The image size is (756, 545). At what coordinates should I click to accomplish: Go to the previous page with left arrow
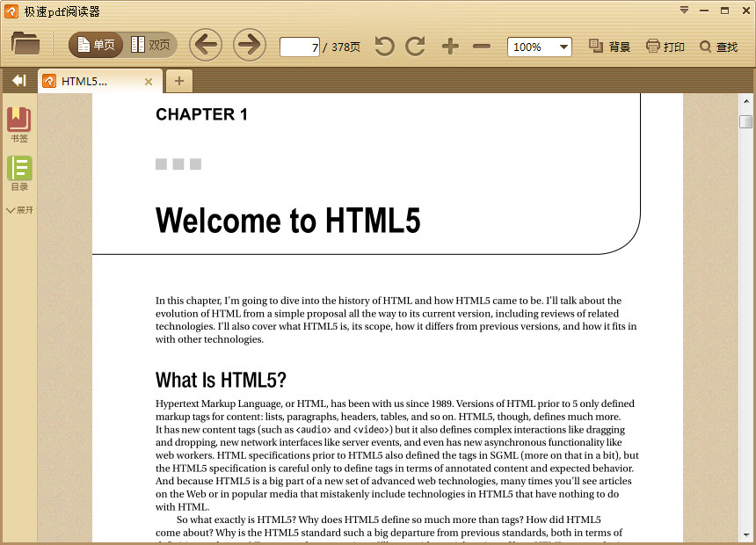(206, 45)
